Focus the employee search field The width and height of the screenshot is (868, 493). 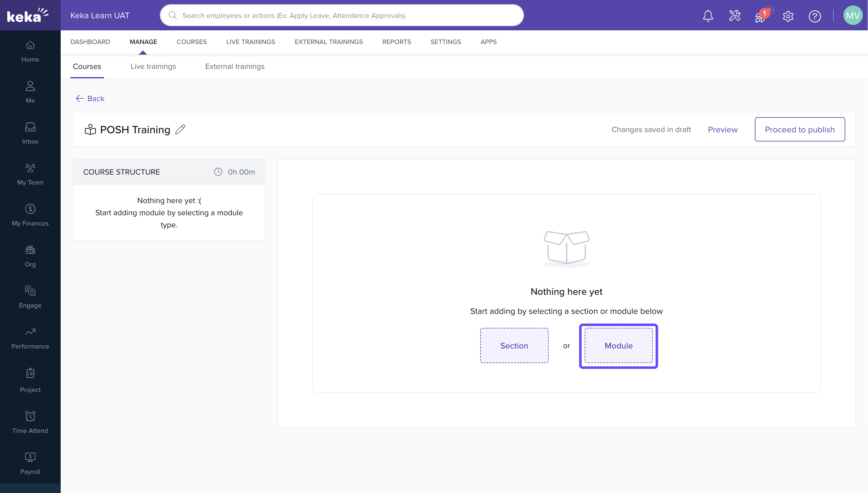pyautogui.click(x=342, y=15)
